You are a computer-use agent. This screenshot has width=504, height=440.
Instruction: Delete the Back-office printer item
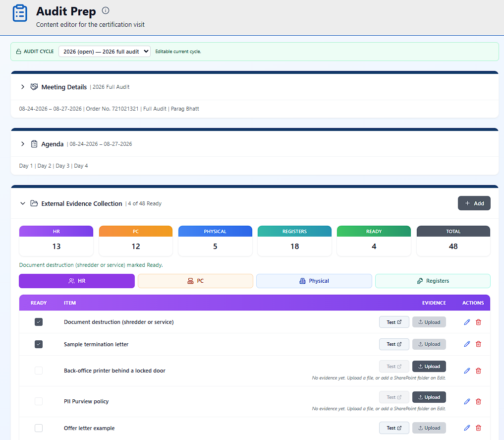pyautogui.click(x=478, y=371)
